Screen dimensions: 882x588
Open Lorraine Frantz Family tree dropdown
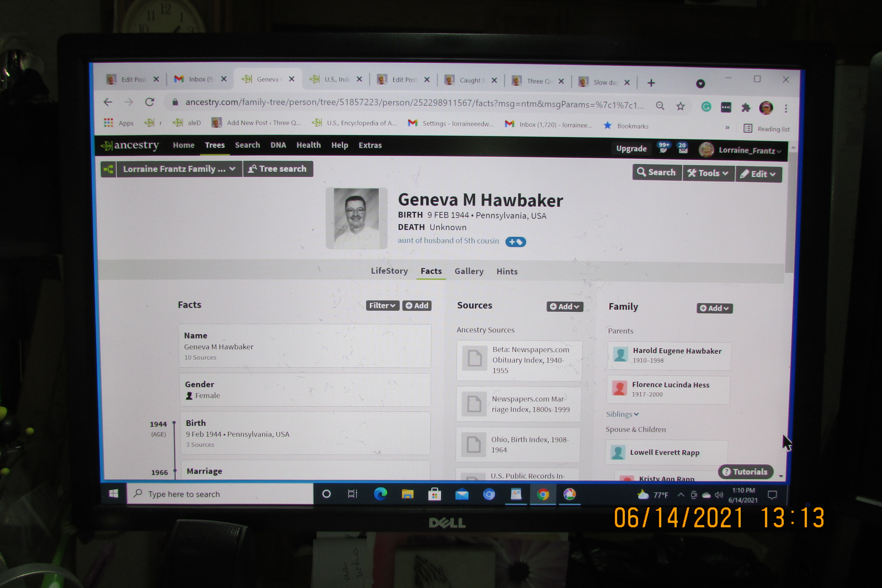[179, 169]
